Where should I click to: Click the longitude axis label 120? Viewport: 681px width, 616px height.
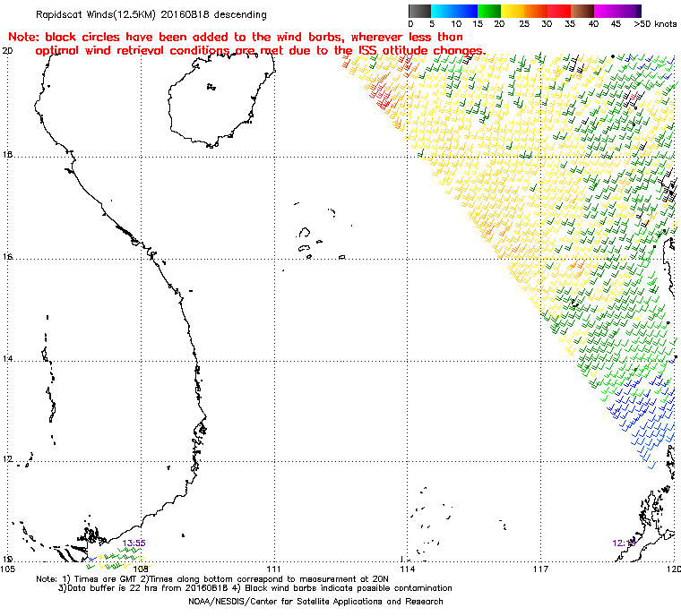coord(675,569)
